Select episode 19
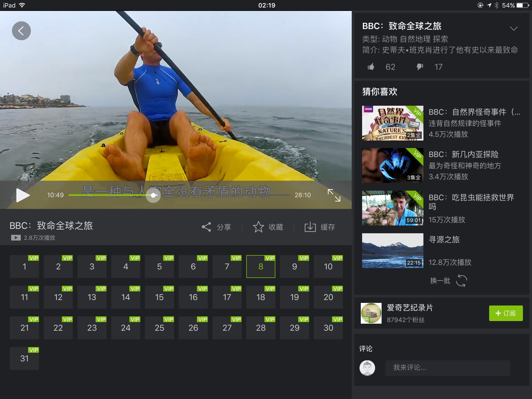Screen dimensions: 532x399 coord(295,297)
